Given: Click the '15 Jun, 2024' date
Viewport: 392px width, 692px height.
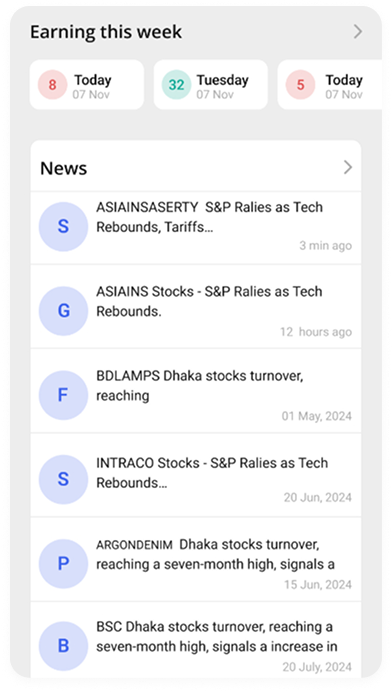Looking at the screenshot, I should pos(318,585).
